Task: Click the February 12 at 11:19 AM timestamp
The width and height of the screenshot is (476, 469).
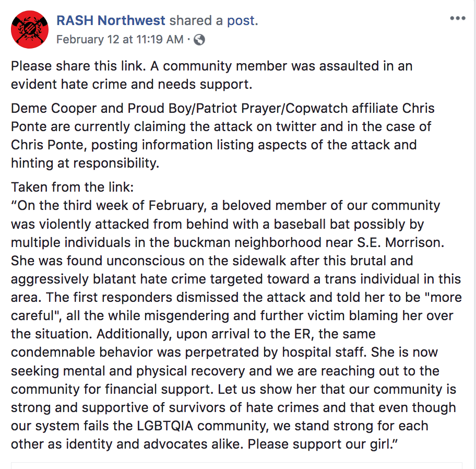Action: click(x=120, y=40)
